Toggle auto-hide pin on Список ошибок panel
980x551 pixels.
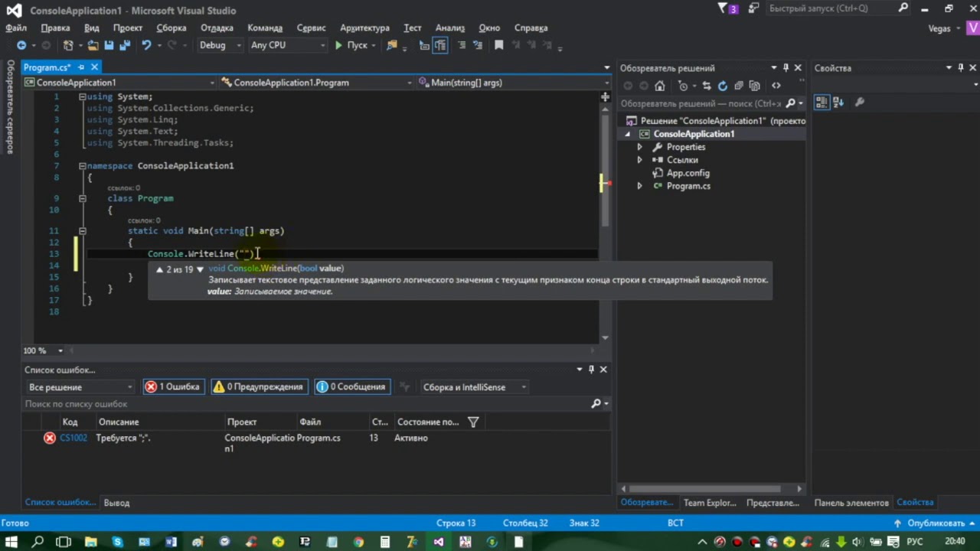click(591, 370)
